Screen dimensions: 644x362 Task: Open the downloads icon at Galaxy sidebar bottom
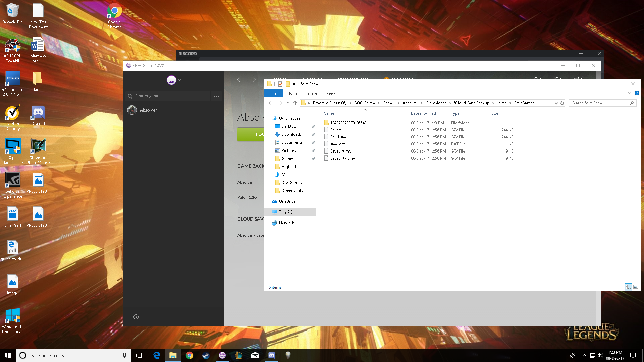(136, 317)
